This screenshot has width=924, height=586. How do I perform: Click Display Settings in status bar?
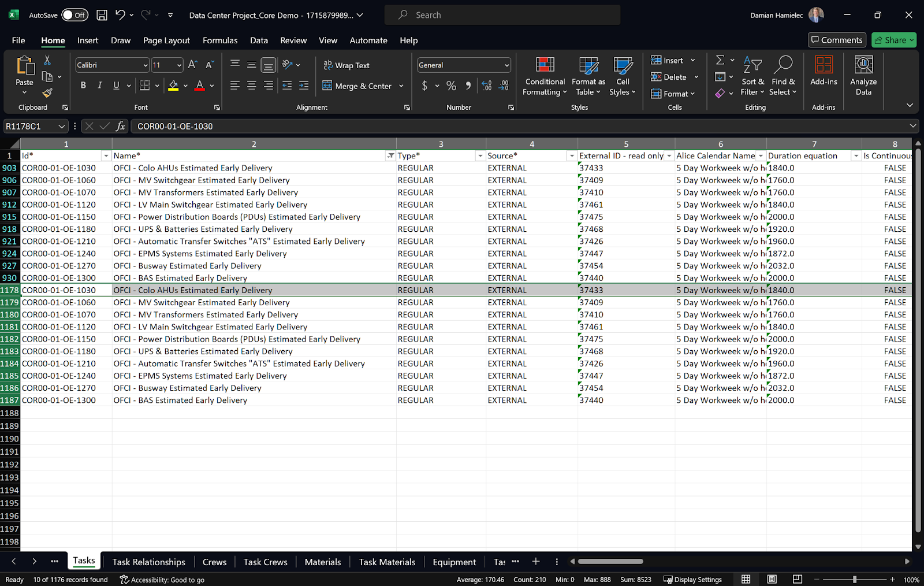(692, 580)
